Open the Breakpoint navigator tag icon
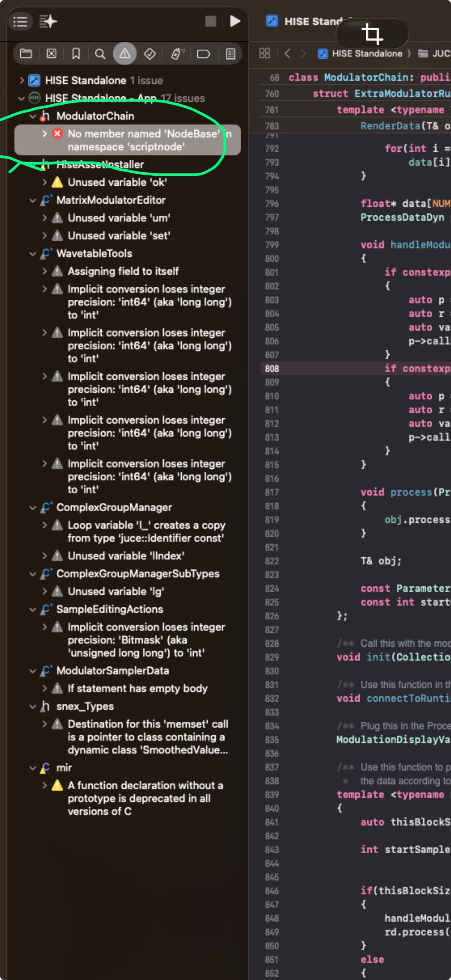 (203, 54)
